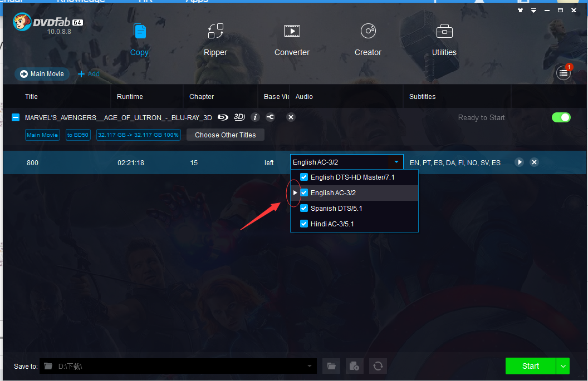Click the Base View 'left' cell
588x381 pixels.
(x=269, y=162)
